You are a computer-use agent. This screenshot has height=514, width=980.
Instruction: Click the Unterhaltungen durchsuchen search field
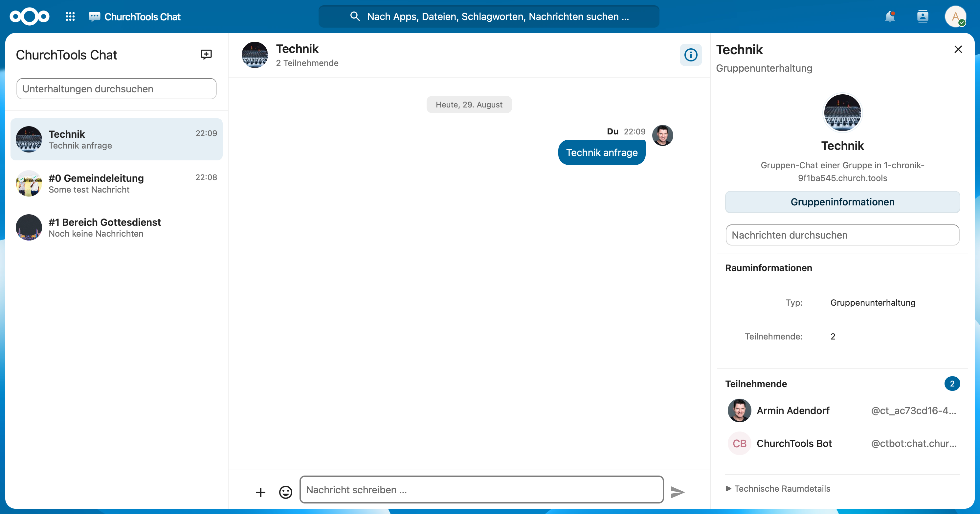(116, 89)
